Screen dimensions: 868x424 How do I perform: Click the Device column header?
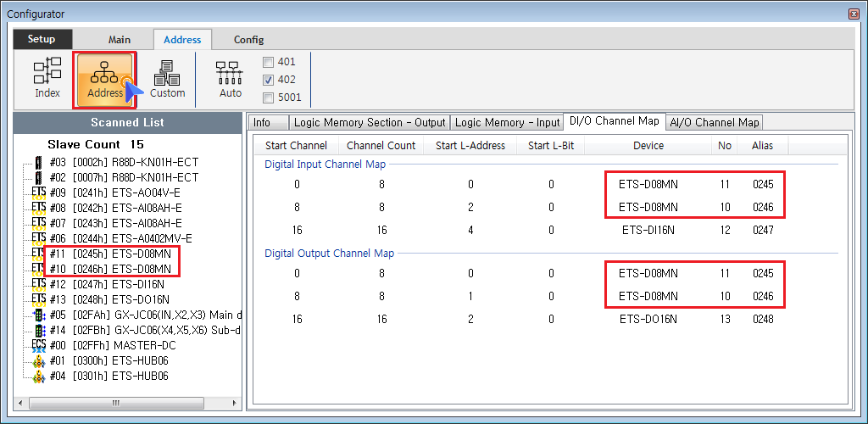648,145
